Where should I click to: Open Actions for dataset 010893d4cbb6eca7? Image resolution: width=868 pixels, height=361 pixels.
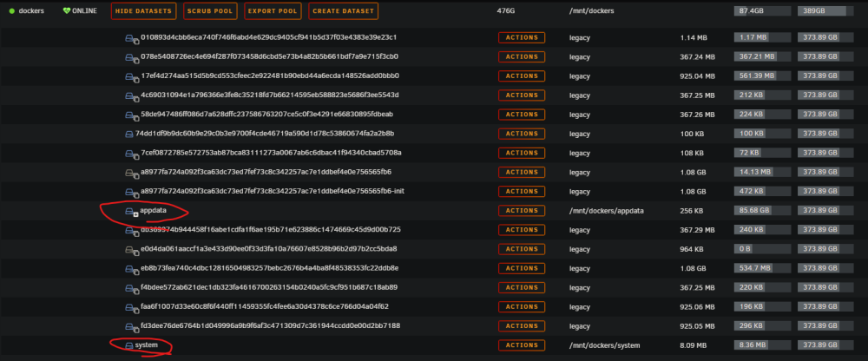point(522,37)
